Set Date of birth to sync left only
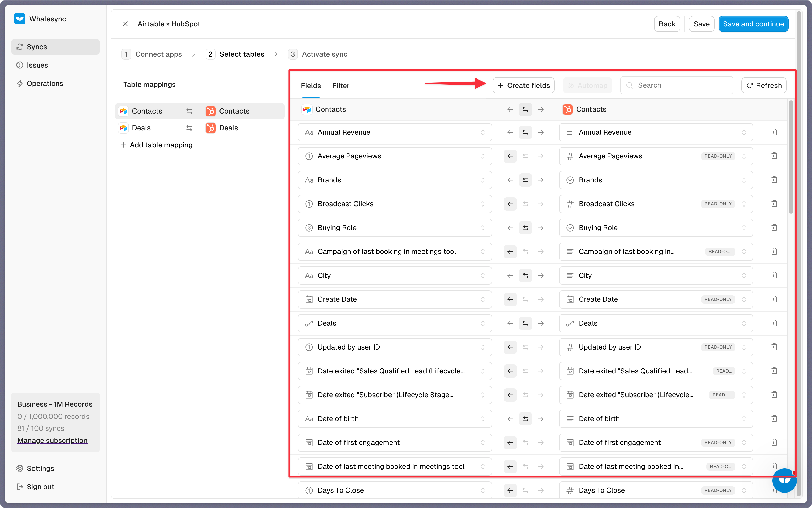Screen dimensions: 812x508 pos(510,419)
